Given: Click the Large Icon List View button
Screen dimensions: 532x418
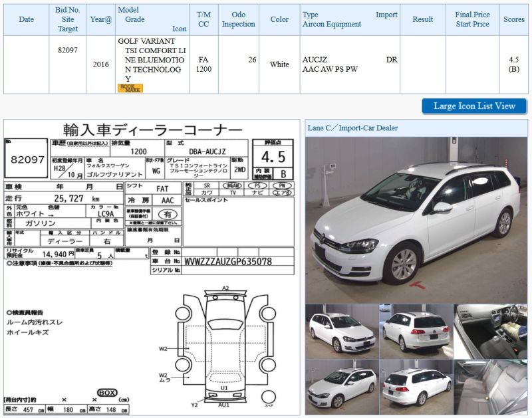Looking at the screenshot, I should click(474, 106).
